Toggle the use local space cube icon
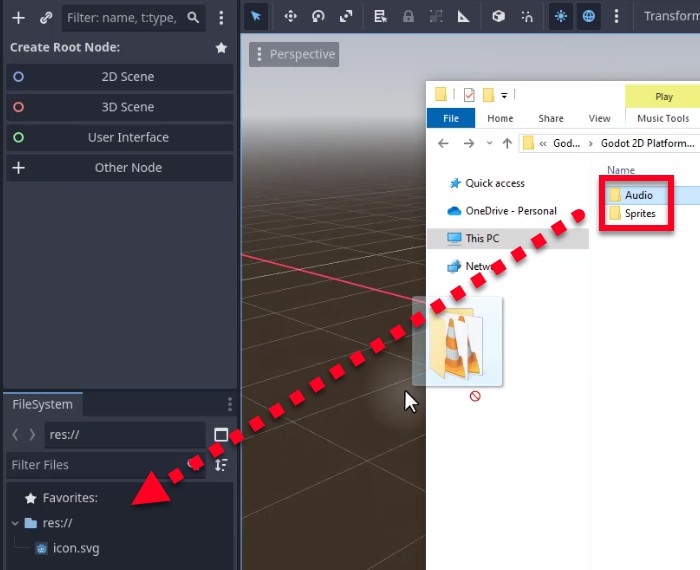 pyautogui.click(x=498, y=17)
